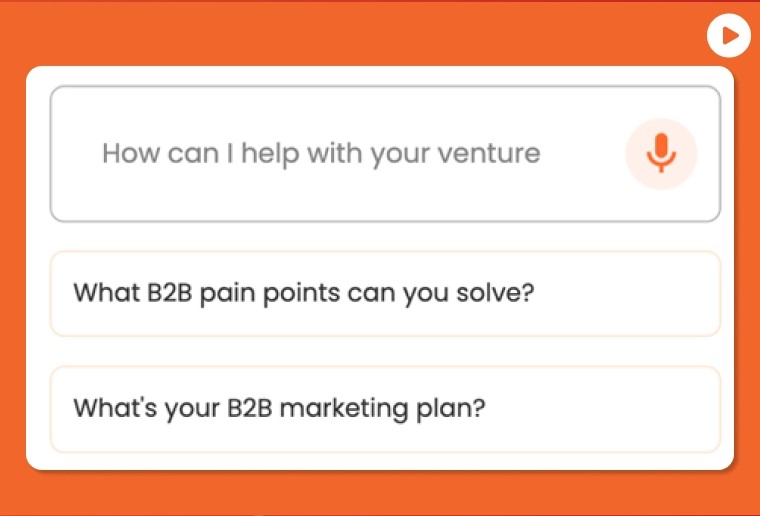Click the orange triangle inside the play circle
The width and height of the screenshot is (760, 516).
pyautogui.click(x=730, y=35)
